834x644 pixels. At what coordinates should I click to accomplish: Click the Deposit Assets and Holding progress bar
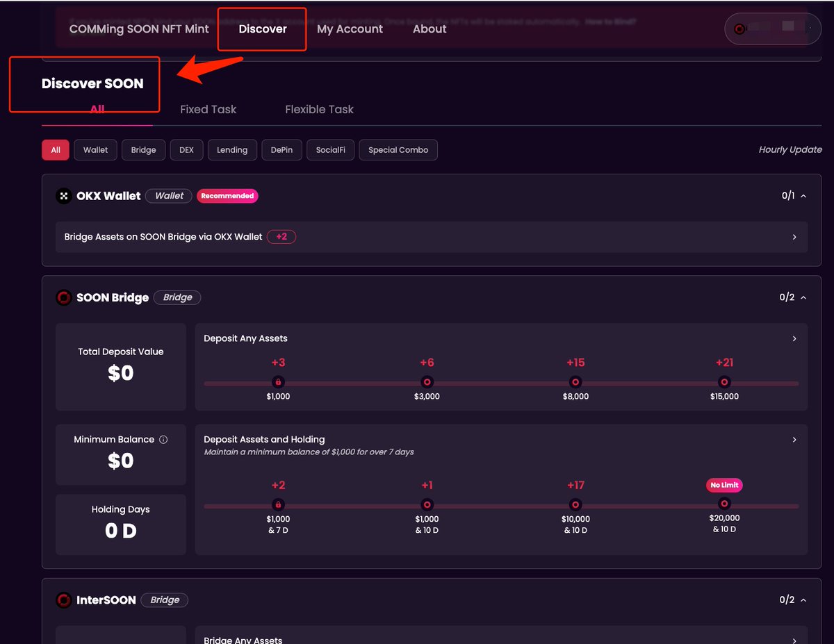point(501,506)
